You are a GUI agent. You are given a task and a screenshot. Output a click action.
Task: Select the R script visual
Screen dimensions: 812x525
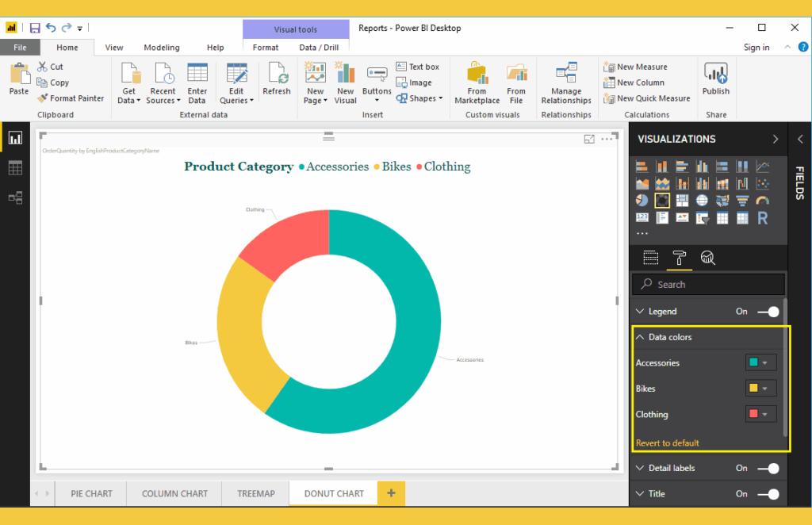763,218
